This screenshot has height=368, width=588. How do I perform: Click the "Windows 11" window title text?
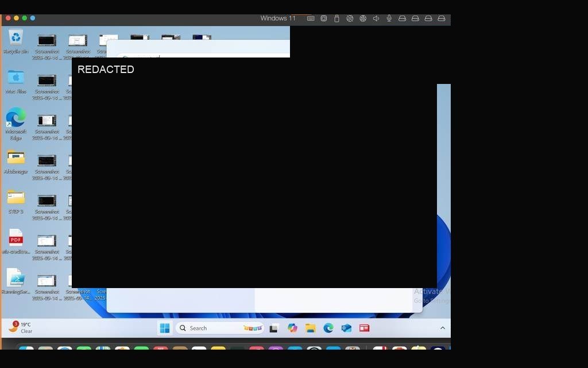[x=278, y=18]
